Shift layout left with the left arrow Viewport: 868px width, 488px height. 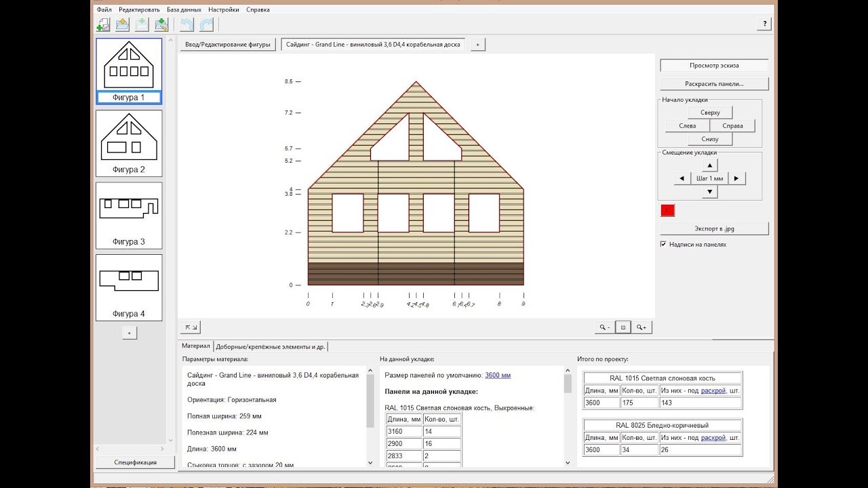tap(682, 178)
